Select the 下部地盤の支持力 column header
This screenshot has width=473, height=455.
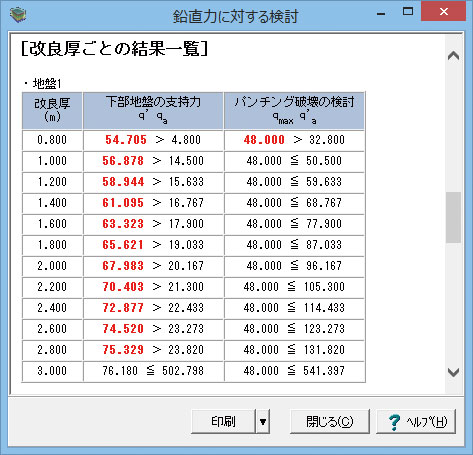click(153, 110)
